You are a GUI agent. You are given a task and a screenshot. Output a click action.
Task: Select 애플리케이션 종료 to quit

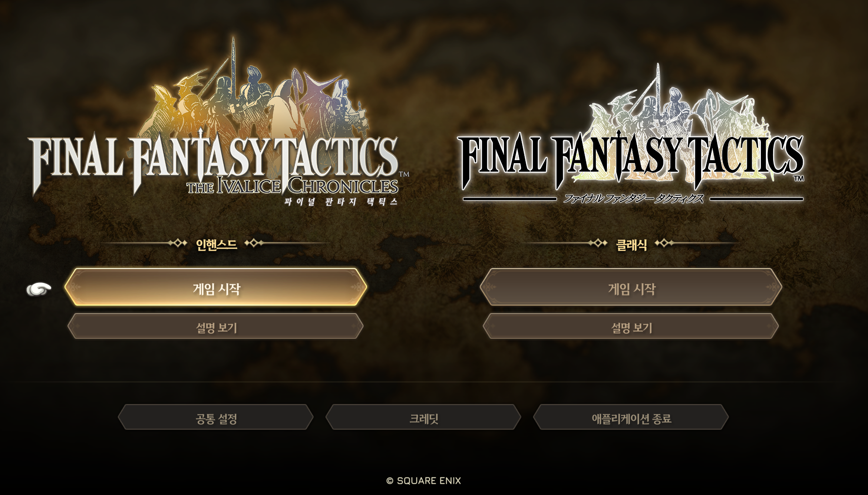(x=631, y=417)
